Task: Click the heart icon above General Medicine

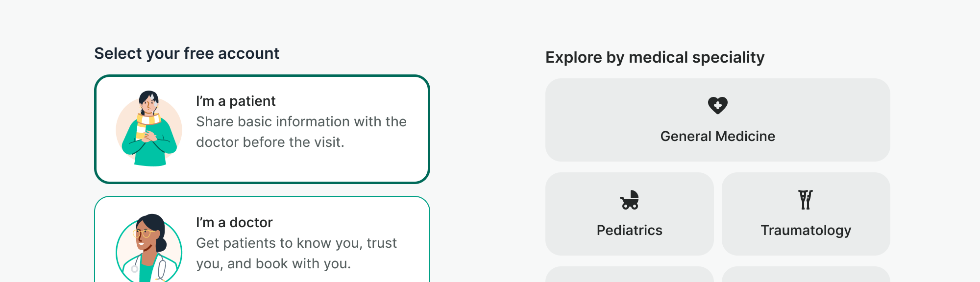Action: (717, 105)
